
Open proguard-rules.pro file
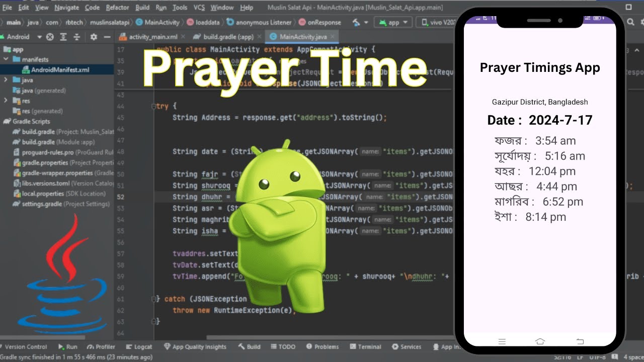point(64,152)
